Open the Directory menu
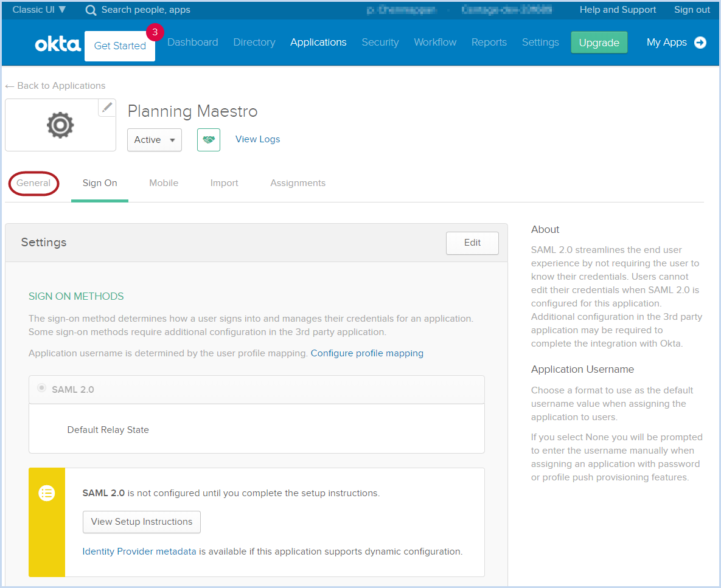Image resolution: width=721 pixels, height=588 pixels. (x=254, y=43)
